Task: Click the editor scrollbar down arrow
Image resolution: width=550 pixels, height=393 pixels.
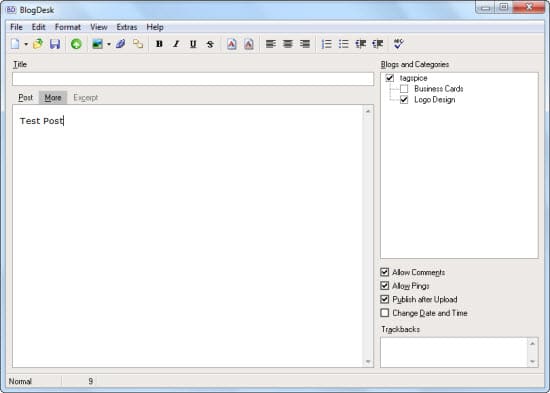Action: tap(368, 361)
